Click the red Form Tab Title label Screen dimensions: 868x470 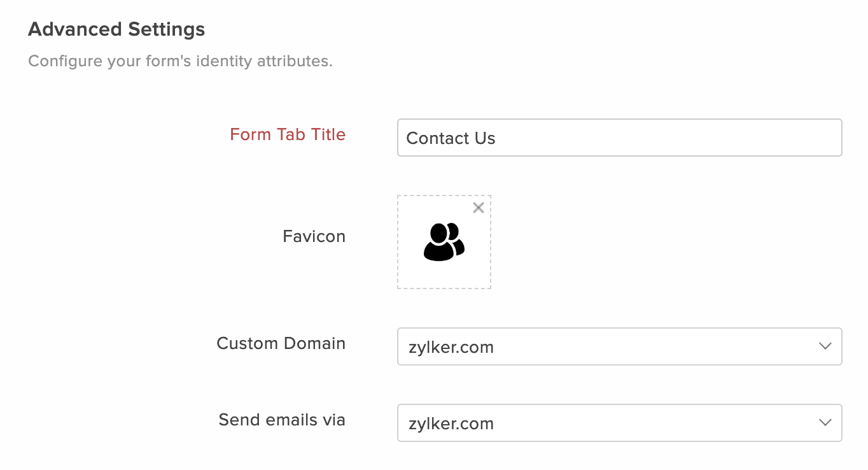(x=288, y=134)
